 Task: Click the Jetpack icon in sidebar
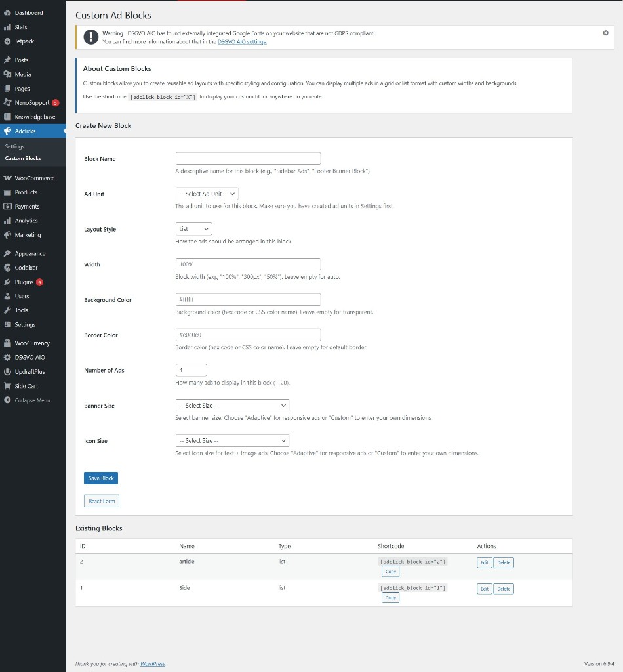tap(7, 41)
